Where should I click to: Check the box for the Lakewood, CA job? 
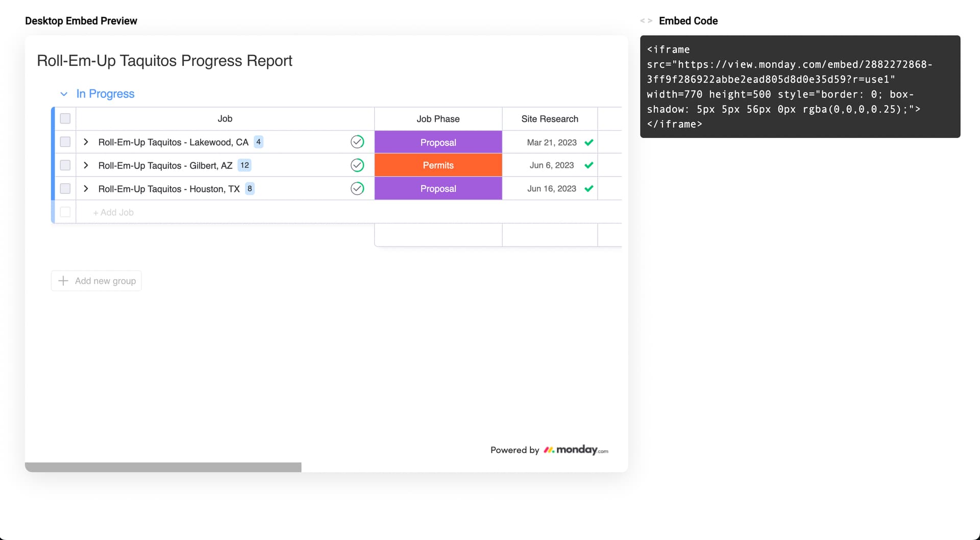point(65,142)
